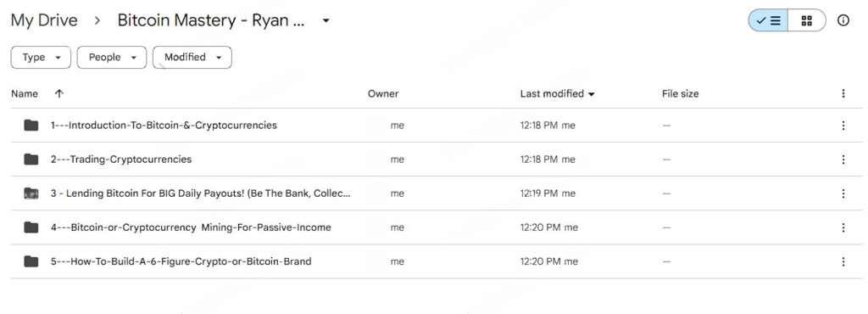
Task: Toggle Name column sort direction arrow
Action: coord(59,93)
